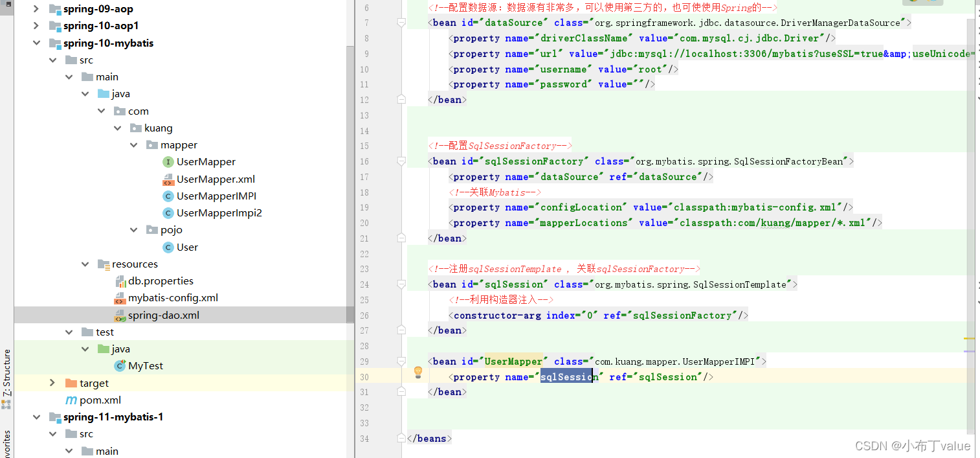Click the mybatis-config.xml file icon
This screenshot has width=980, height=458.
(120, 299)
